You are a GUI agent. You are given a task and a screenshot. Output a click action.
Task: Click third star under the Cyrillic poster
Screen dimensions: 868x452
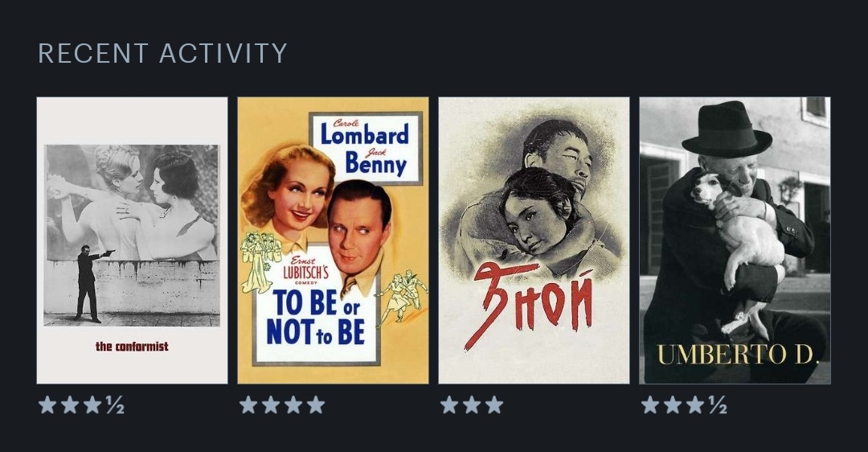(493, 405)
